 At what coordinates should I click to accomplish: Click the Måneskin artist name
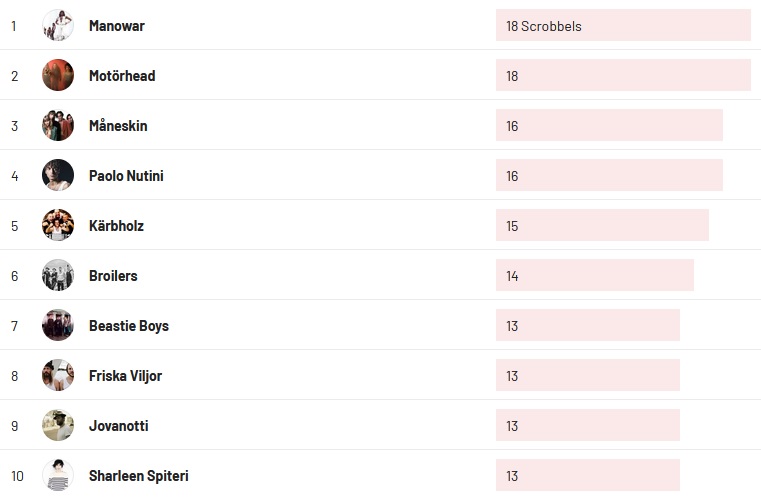[118, 126]
